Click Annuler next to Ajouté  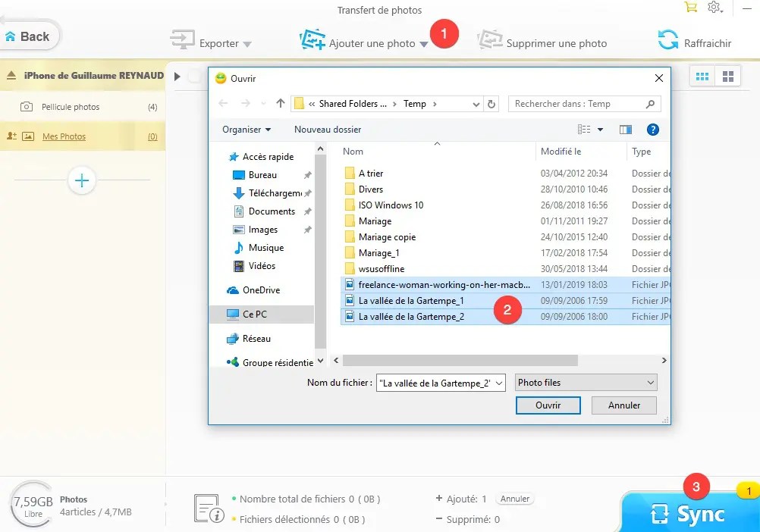tap(515, 499)
